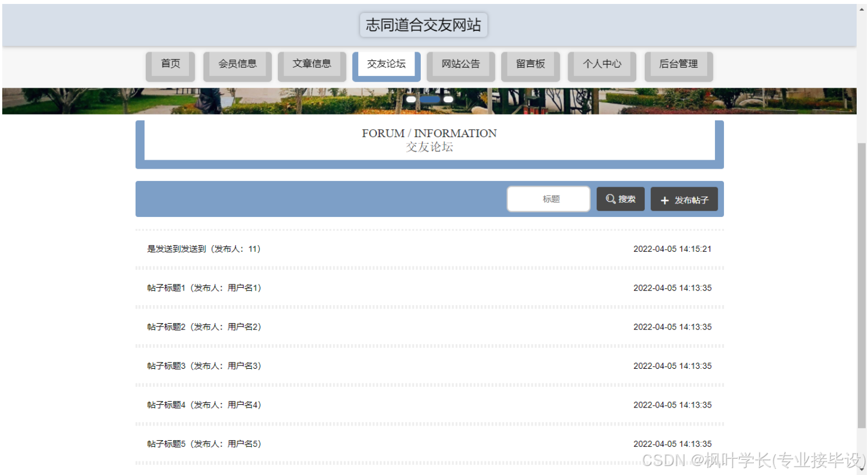Open post 帖子标题4 by 用户名4
Image resolution: width=868 pixels, height=475 pixels.
pyautogui.click(x=204, y=405)
